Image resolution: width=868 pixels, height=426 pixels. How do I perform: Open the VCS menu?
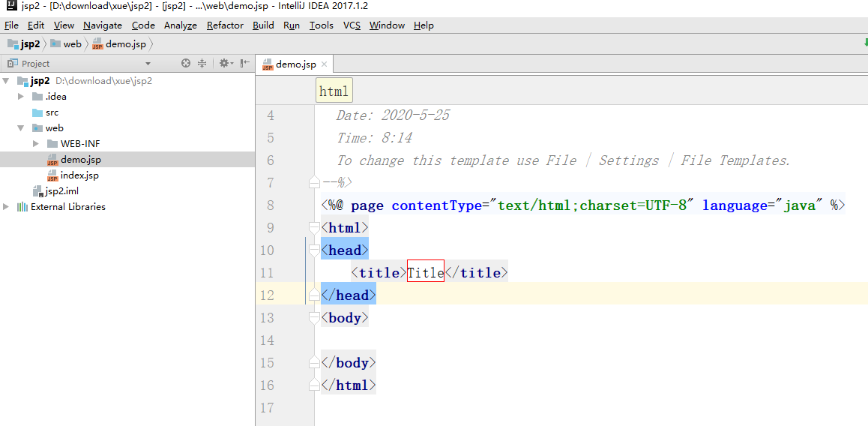pos(352,25)
